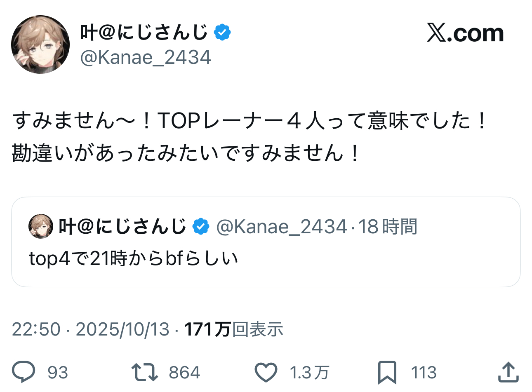Click the 93 reply count
Image resolution: width=532 pixels, height=392 pixels.
[x=58, y=373]
